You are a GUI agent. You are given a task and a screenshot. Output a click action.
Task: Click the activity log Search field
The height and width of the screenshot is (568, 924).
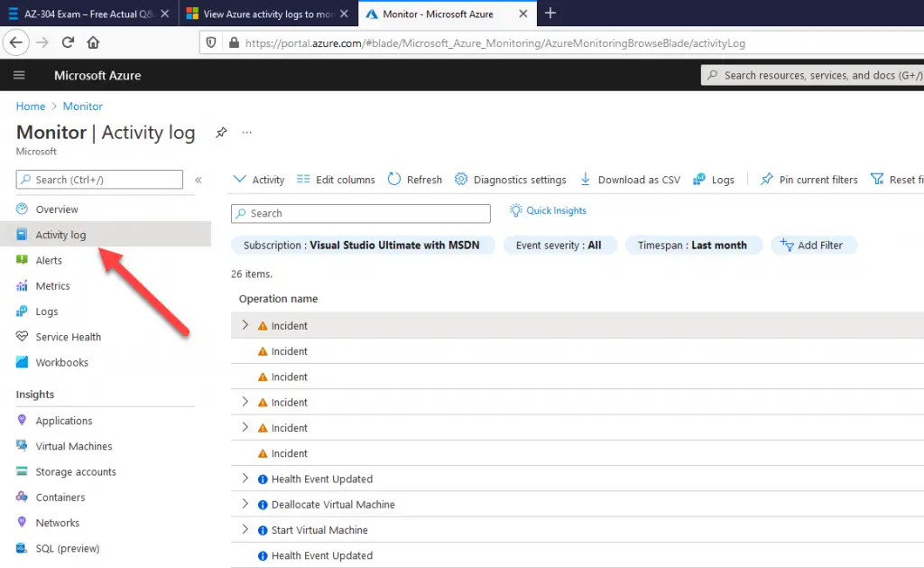click(361, 213)
